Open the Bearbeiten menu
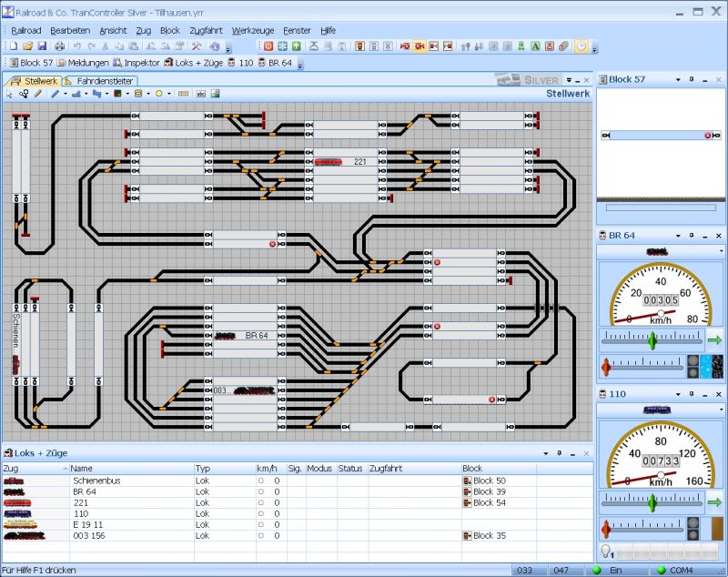Image resolution: width=728 pixels, height=577 pixels. (x=70, y=31)
